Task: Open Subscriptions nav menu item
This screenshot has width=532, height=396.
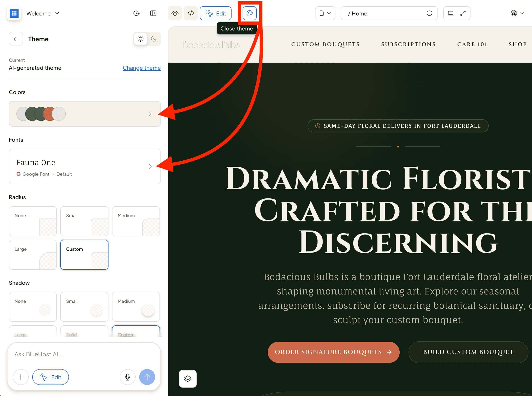Action: click(408, 44)
